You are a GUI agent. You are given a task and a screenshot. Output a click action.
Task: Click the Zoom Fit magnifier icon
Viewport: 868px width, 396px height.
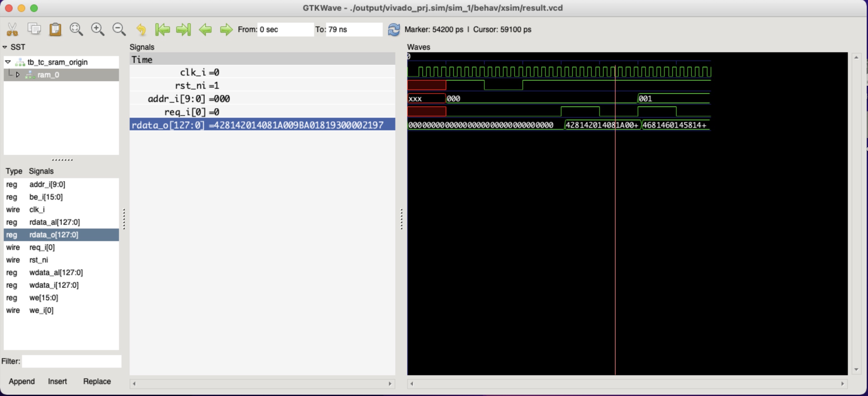click(76, 29)
